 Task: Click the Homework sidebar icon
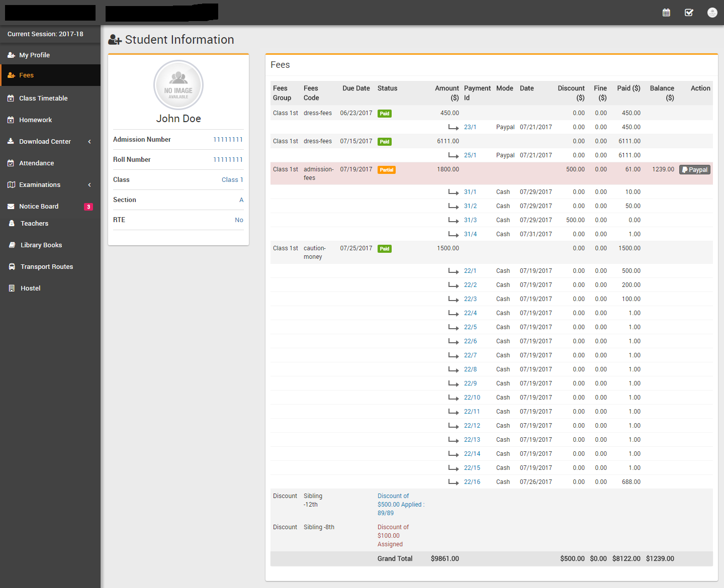click(x=11, y=120)
